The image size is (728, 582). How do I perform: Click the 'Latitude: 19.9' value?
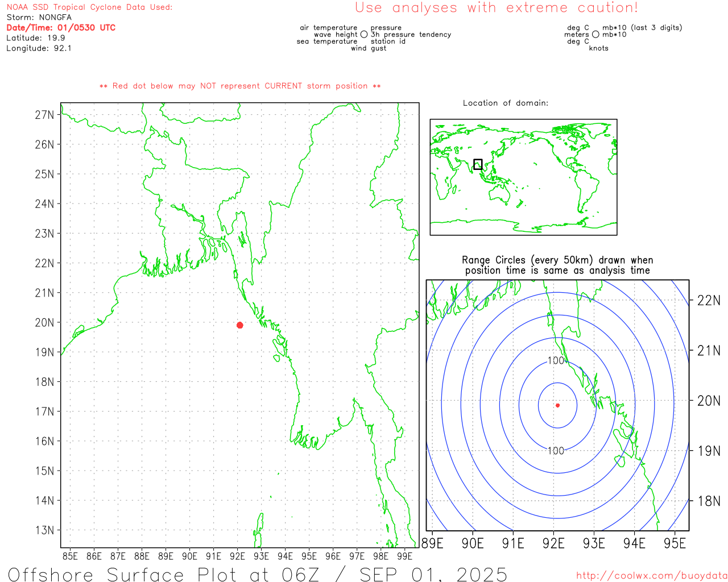36,38
